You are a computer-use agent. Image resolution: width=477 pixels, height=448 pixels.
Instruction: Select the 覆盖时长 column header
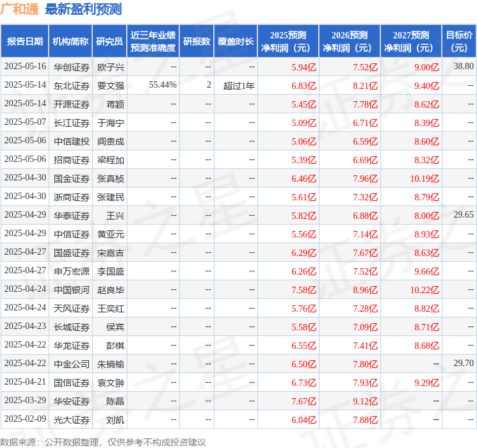pyautogui.click(x=236, y=41)
